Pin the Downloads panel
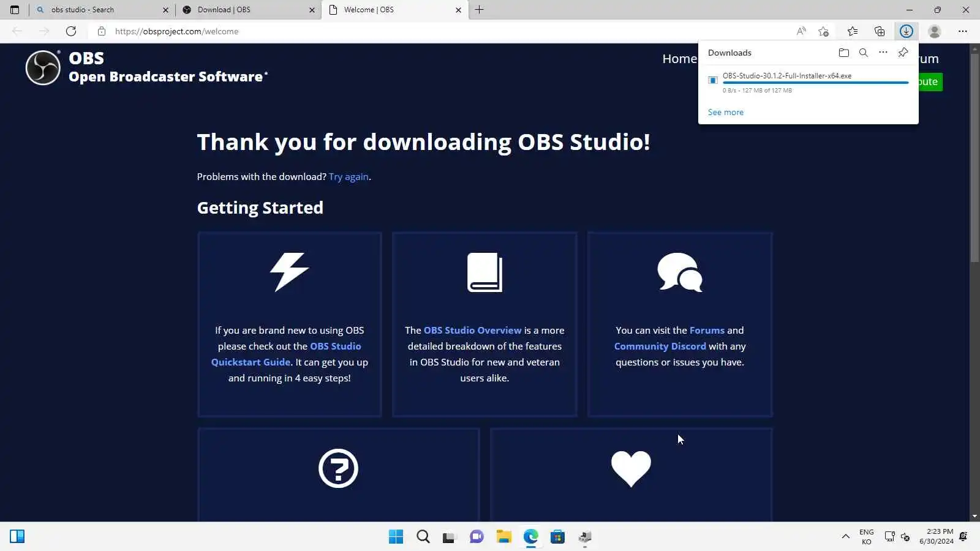980x551 pixels. [903, 53]
